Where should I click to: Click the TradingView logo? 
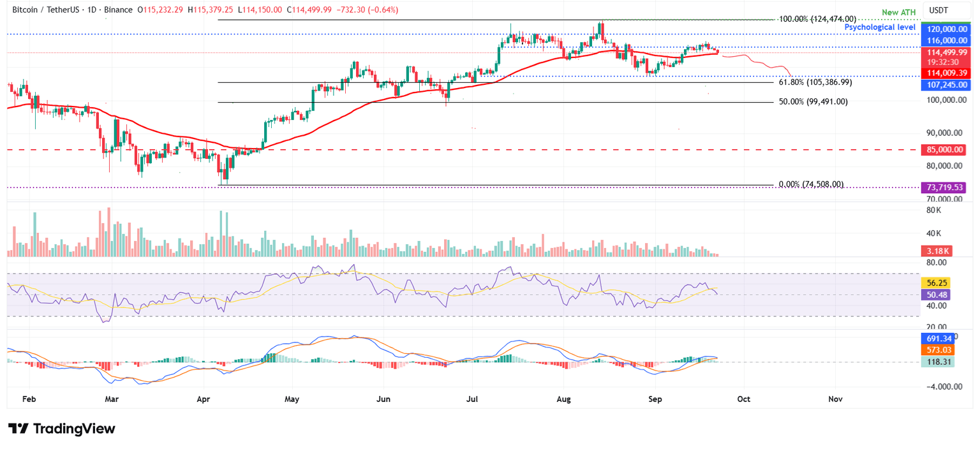click(61, 429)
